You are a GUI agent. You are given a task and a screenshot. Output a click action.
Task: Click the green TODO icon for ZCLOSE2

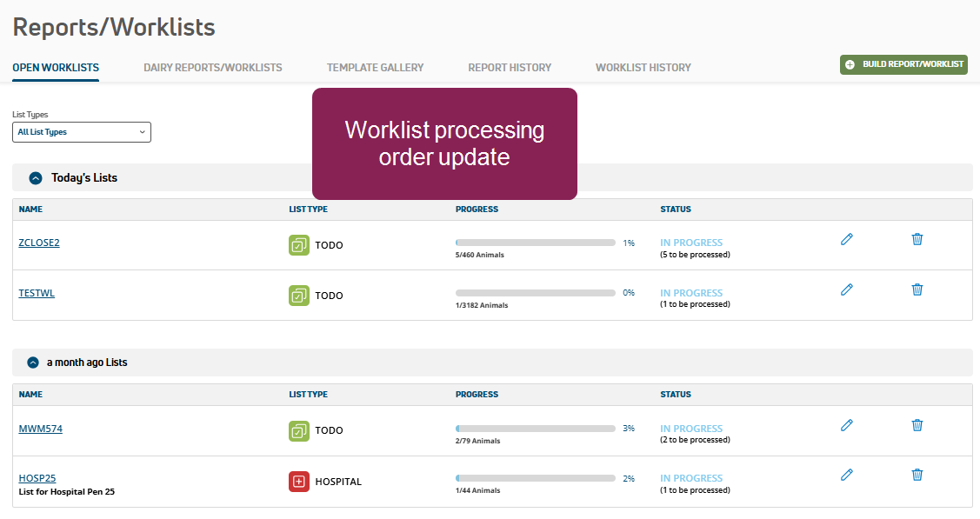298,245
